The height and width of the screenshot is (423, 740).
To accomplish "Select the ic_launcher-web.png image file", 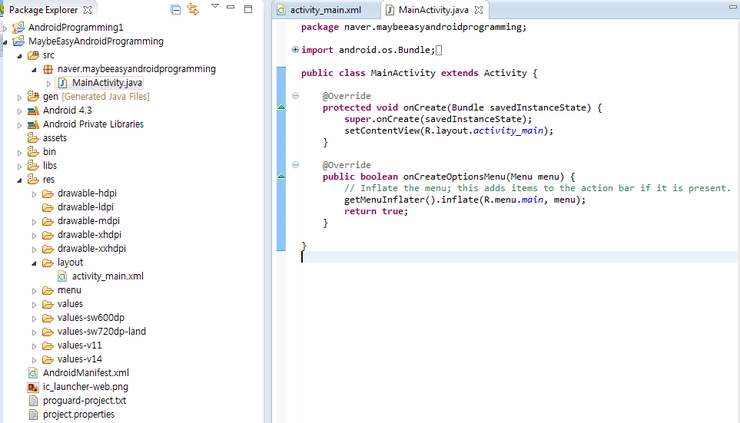I will [x=84, y=387].
